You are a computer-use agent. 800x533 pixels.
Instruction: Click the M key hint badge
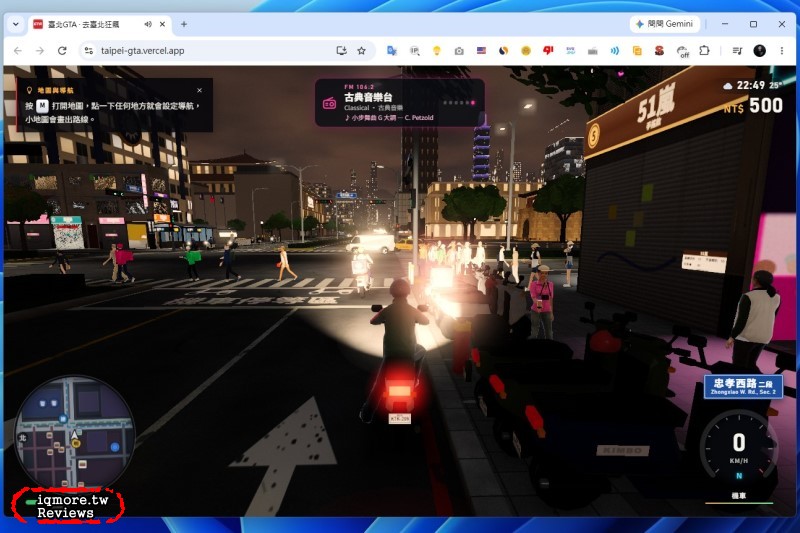click(x=42, y=106)
